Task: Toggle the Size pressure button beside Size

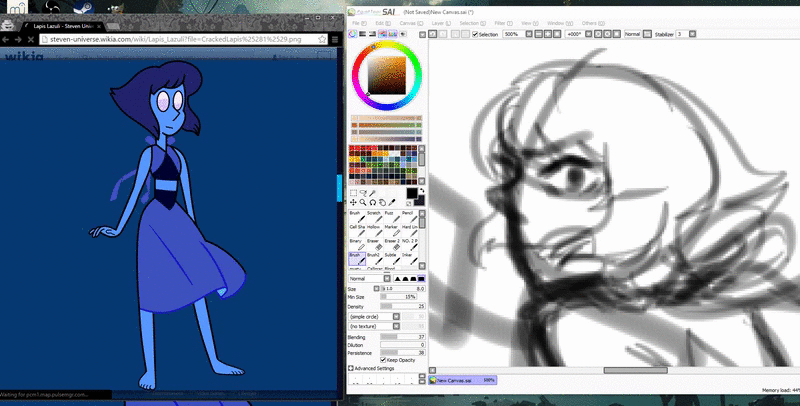Action: pos(377,289)
